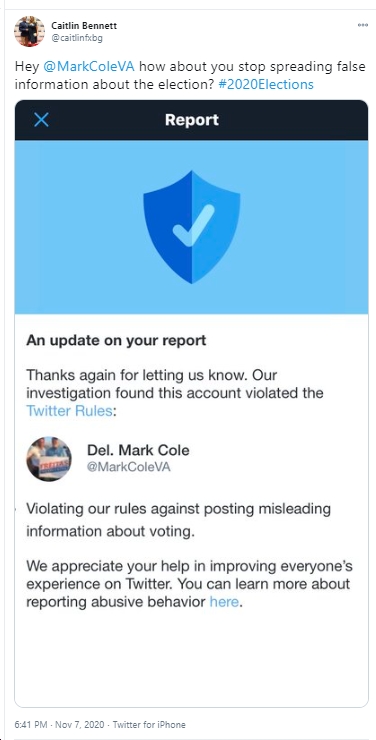Follow the #2020Elections hashtag
The image size is (376, 740).
[x=266, y=84]
